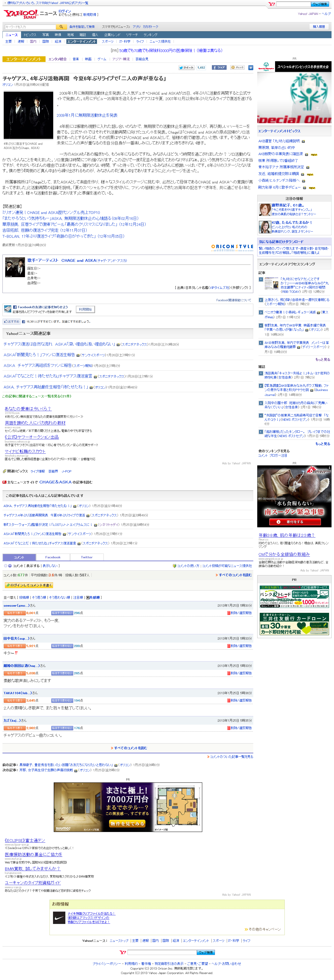The height and width of the screenshot is (980, 334).
Task: Open 2009年1月に無期限活動休止を発表 link
Action: point(87,115)
